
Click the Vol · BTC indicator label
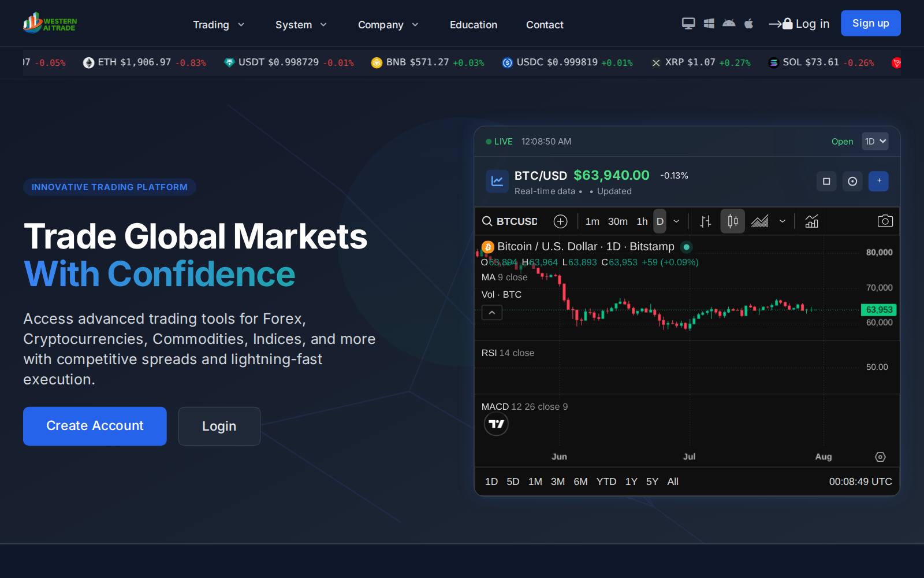tap(501, 295)
